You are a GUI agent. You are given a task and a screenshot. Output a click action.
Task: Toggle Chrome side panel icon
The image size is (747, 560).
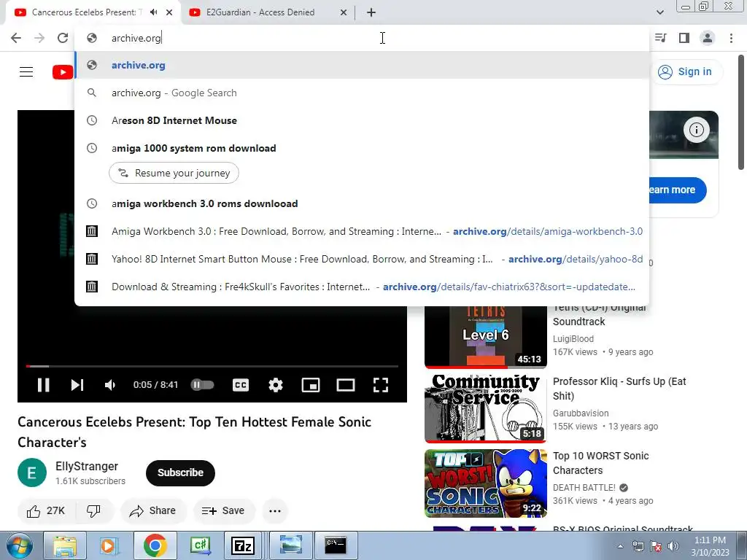coord(684,38)
